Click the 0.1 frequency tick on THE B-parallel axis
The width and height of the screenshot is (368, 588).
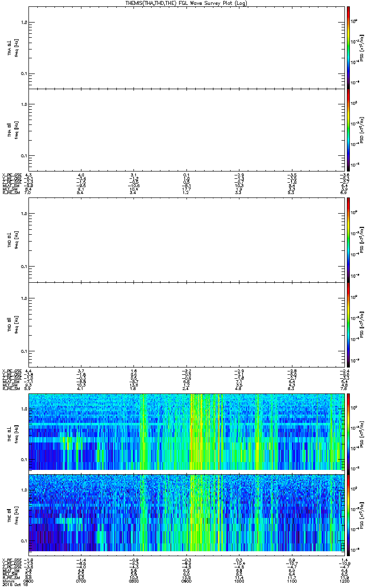point(24,540)
